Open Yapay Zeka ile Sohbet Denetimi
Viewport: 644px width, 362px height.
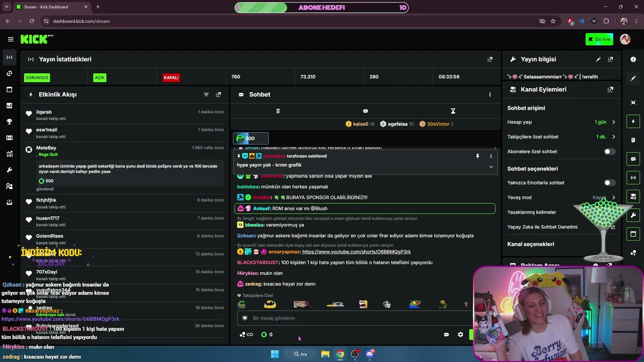pyautogui.click(x=561, y=227)
